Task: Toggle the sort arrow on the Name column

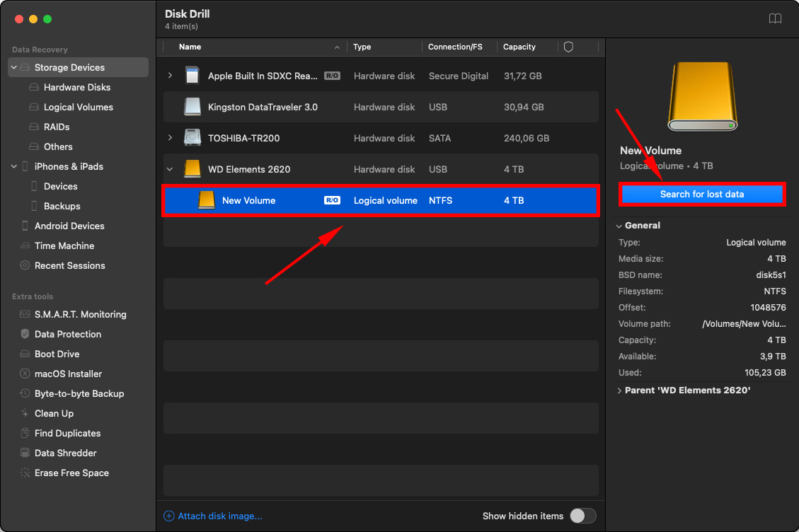Action: click(337, 47)
